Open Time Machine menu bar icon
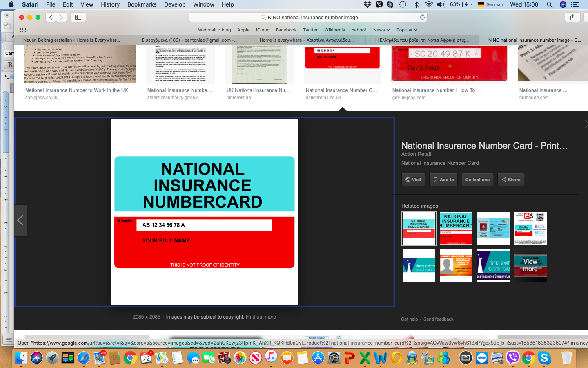This screenshot has height=368, width=588. (x=403, y=4)
